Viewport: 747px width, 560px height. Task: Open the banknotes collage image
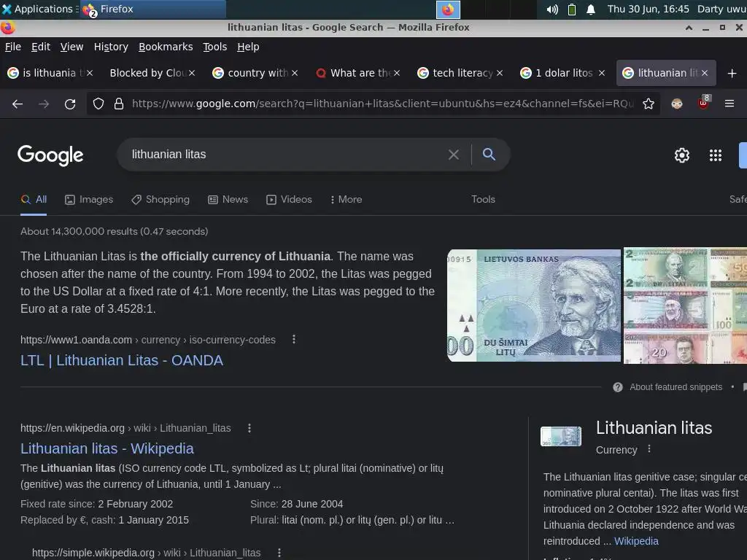tap(685, 306)
